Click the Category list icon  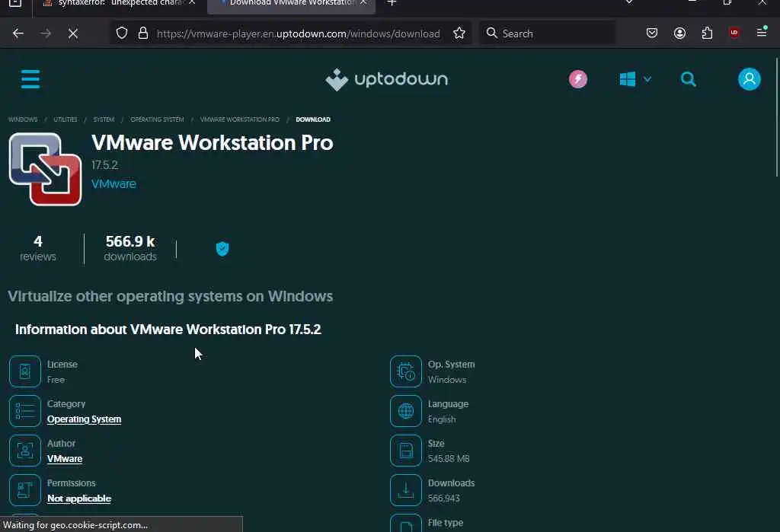pos(25,411)
